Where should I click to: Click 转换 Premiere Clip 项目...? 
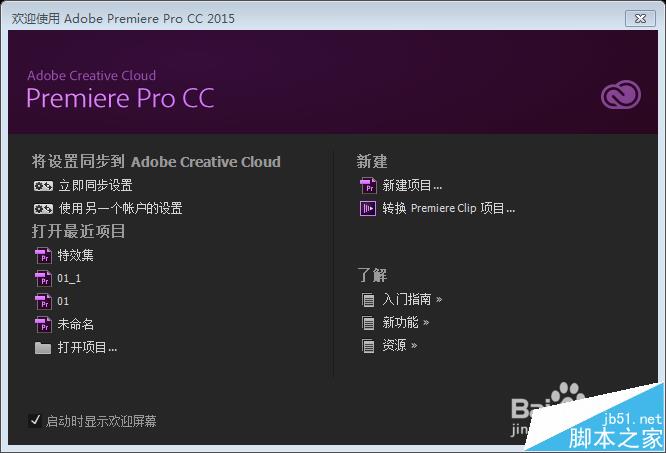(x=449, y=208)
